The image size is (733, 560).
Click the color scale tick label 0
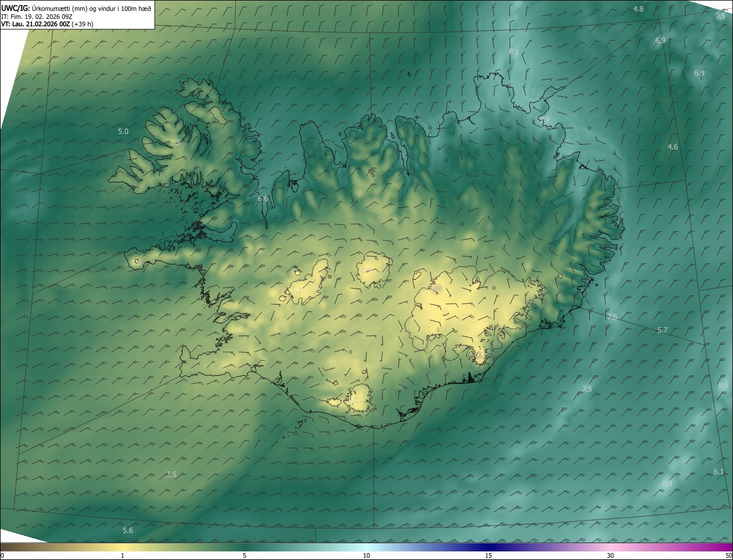pos(2,555)
